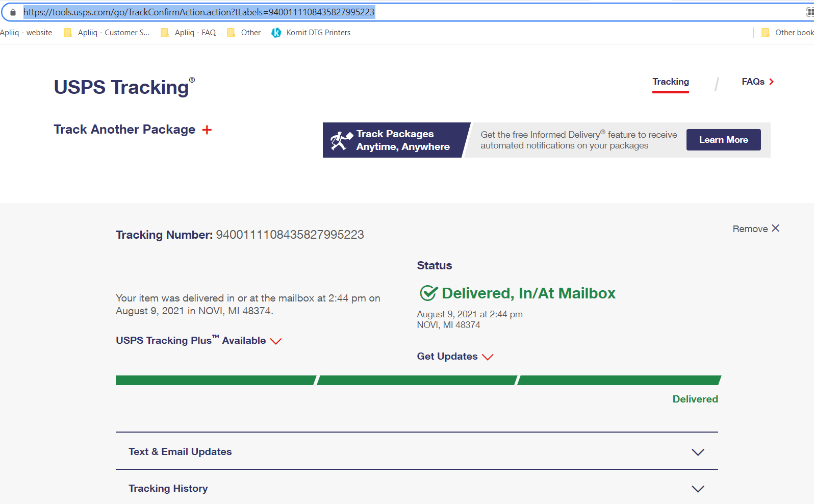This screenshot has width=814, height=504.
Task: Click the Tracking History chevron arrow
Action: (x=698, y=489)
